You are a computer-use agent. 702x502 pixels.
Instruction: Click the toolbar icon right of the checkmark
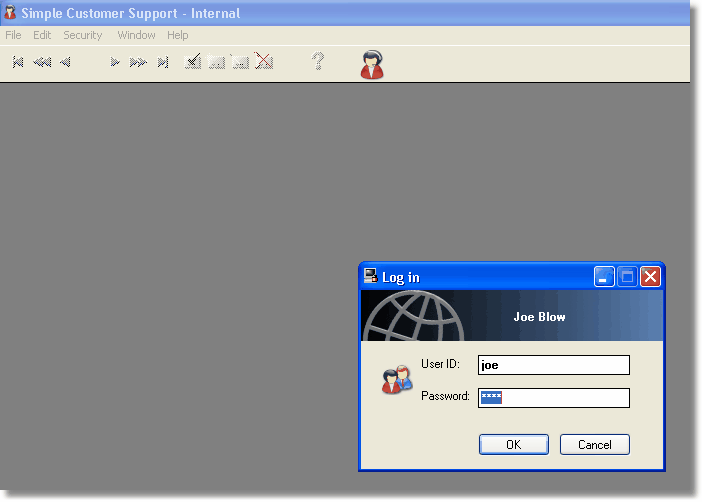217,62
